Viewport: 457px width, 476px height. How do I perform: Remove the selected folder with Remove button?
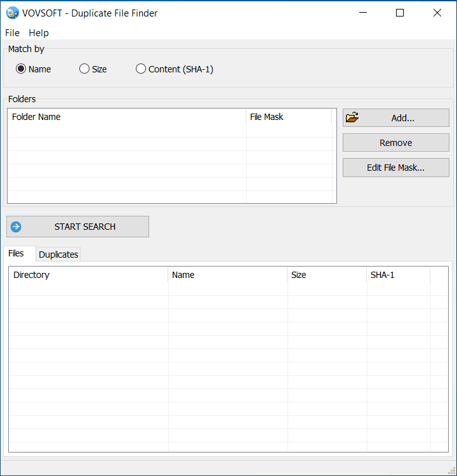tap(396, 143)
